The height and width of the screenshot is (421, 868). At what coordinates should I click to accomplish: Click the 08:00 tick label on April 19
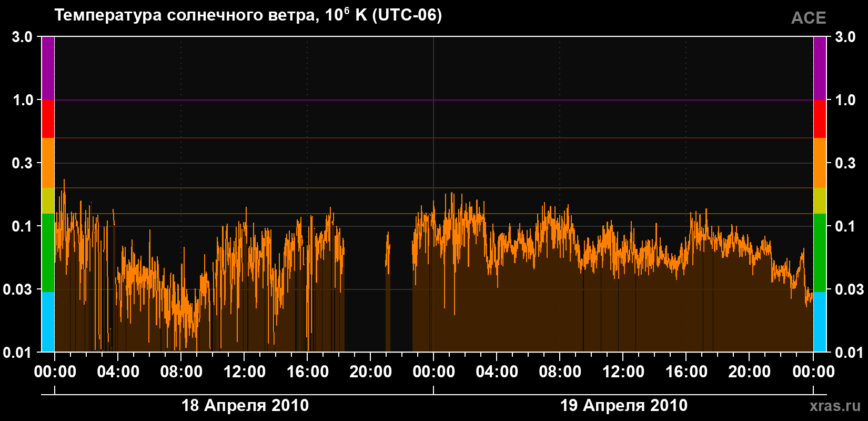(x=560, y=372)
